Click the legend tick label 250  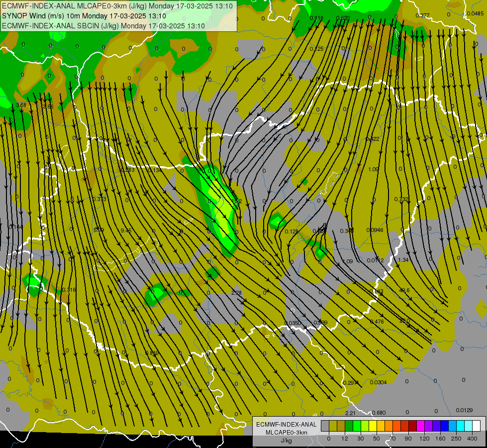pyautogui.click(x=456, y=439)
